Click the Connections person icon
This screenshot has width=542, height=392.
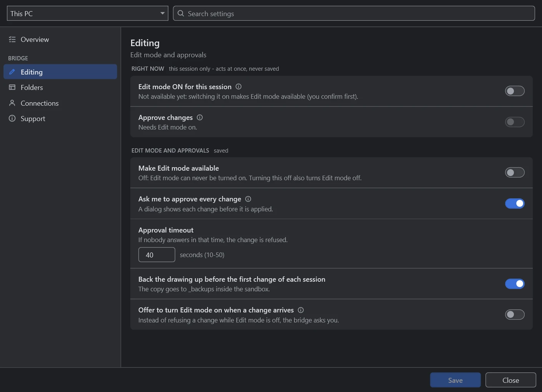pos(12,103)
